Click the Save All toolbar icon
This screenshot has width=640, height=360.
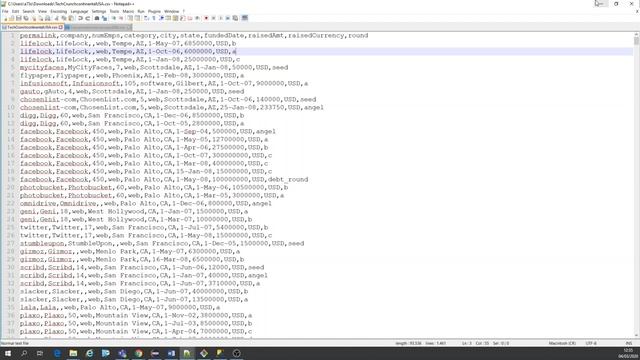[x=26, y=18]
